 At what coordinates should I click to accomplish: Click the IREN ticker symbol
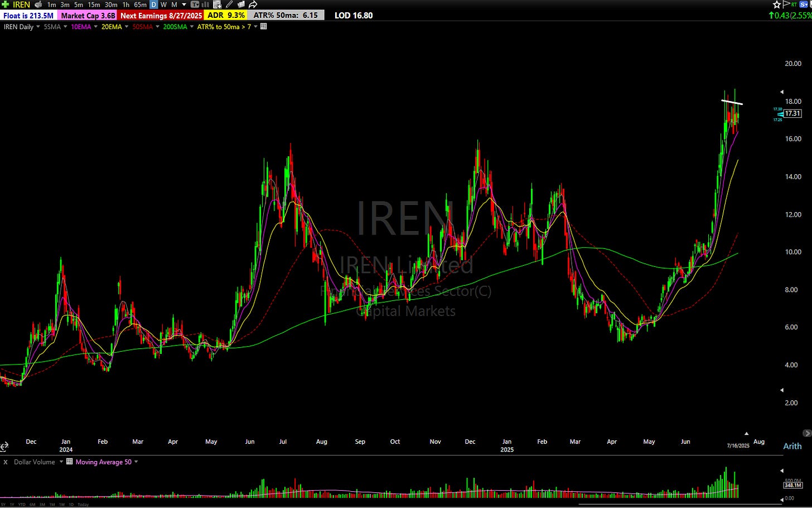[x=22, y=4]
